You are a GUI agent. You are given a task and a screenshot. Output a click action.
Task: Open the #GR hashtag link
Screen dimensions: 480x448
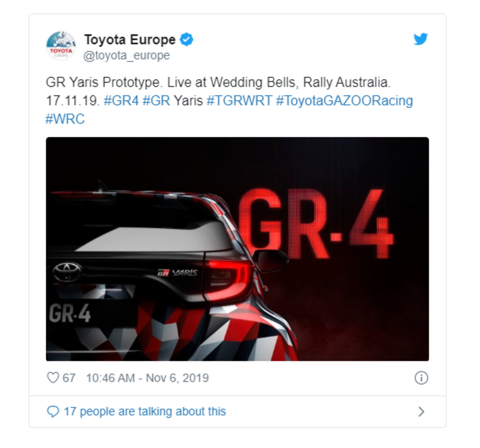pos(156,100)
